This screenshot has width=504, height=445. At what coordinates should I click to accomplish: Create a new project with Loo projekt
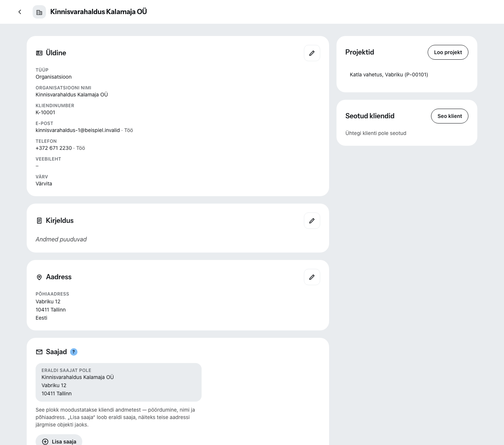(448, 52)
